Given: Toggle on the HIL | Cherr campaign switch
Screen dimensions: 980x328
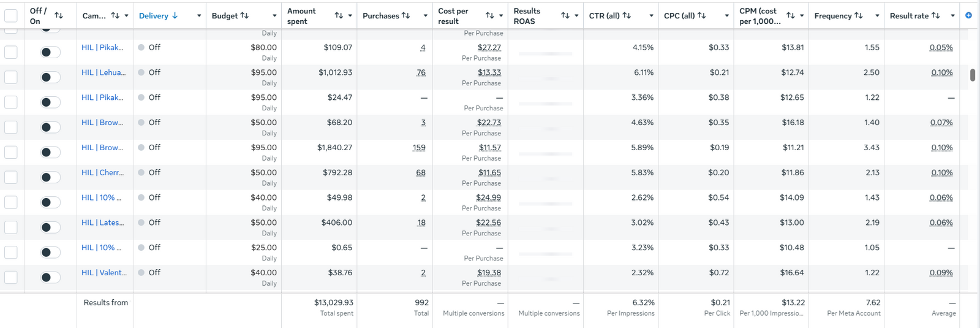Looking at the screenshot, I should [x=50, y=177].
